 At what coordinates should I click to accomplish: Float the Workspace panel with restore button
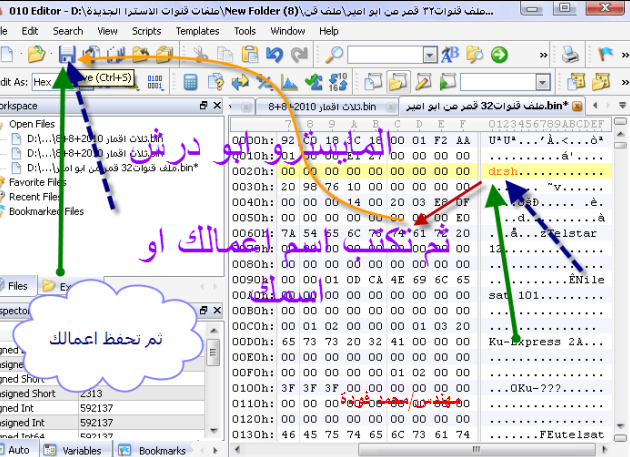pyautogui.click(x=204, y=105)
